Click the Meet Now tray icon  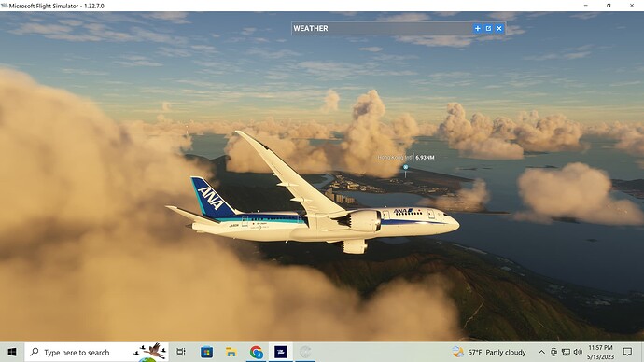tap(553, 352)
